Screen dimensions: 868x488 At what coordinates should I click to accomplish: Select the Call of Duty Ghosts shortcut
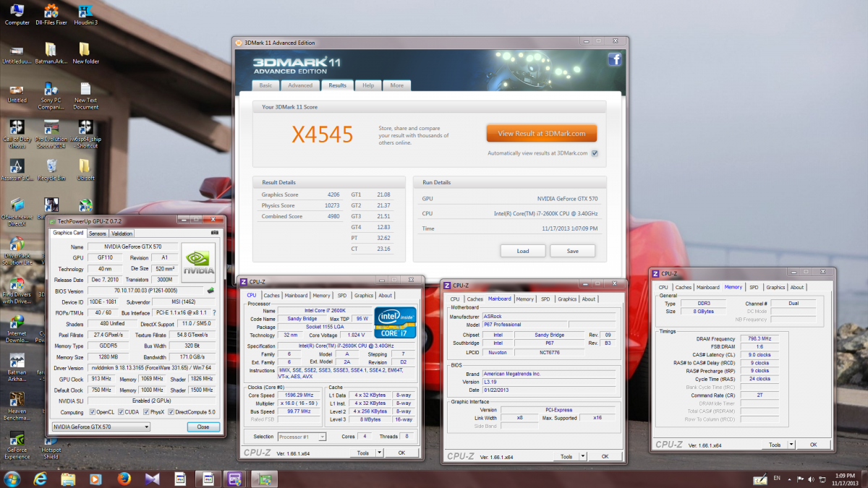17,134
